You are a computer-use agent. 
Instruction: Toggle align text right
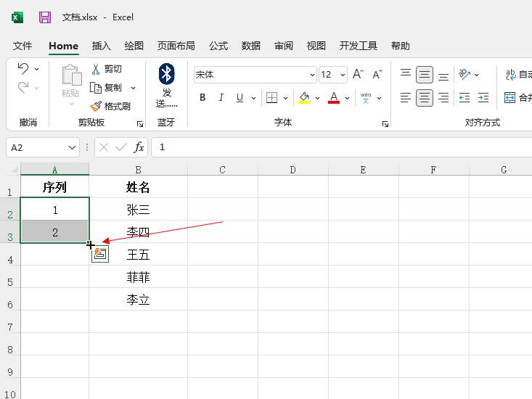[x=443, y=98]
